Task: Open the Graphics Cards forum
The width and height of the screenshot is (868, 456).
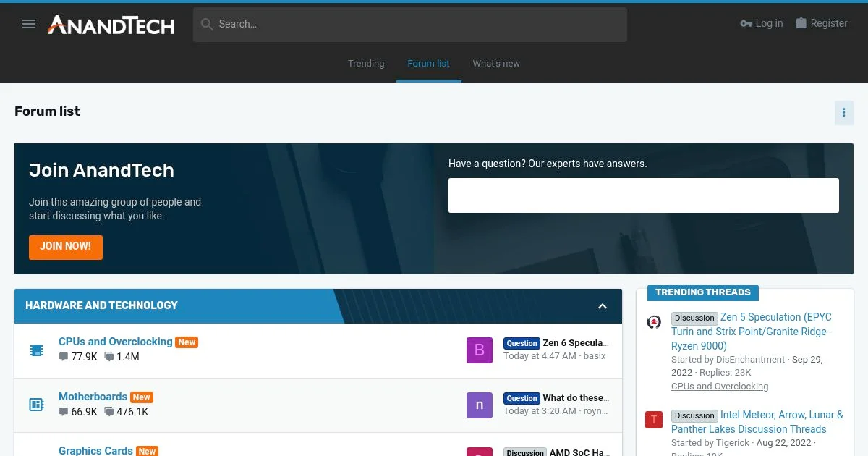Action: click(95, 450)
